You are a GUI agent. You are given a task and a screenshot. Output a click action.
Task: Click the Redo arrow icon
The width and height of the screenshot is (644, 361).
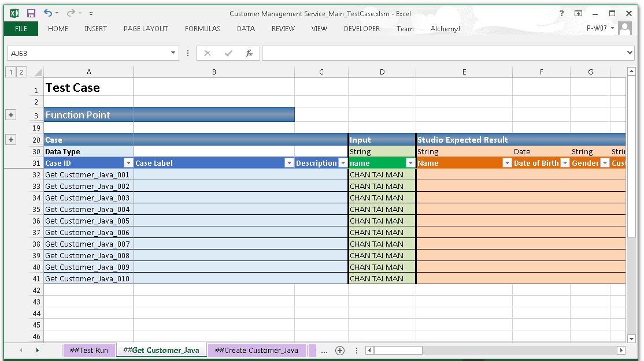(x=71, y=13)
